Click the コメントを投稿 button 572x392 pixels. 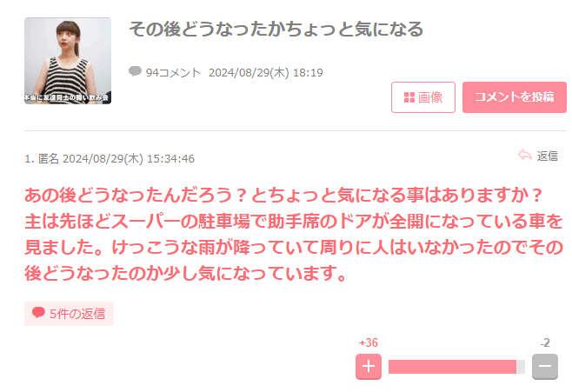515,97
